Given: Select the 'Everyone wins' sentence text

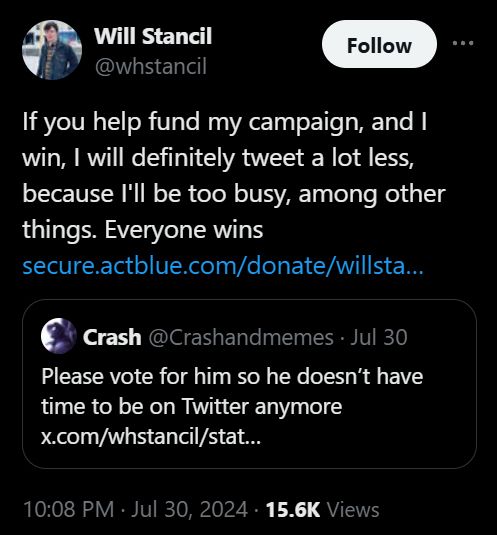Looking at the screenshot, I should click(x=184, y=230).
